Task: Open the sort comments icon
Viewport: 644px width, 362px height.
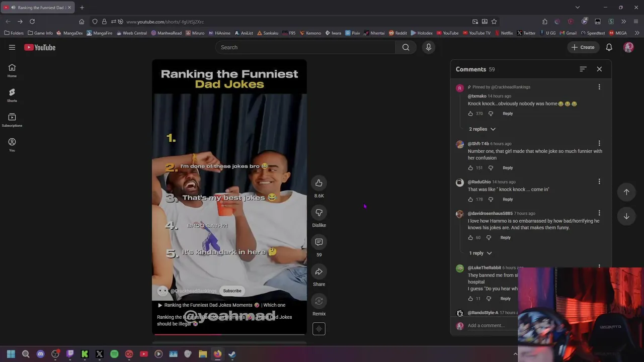Action: 583,69
